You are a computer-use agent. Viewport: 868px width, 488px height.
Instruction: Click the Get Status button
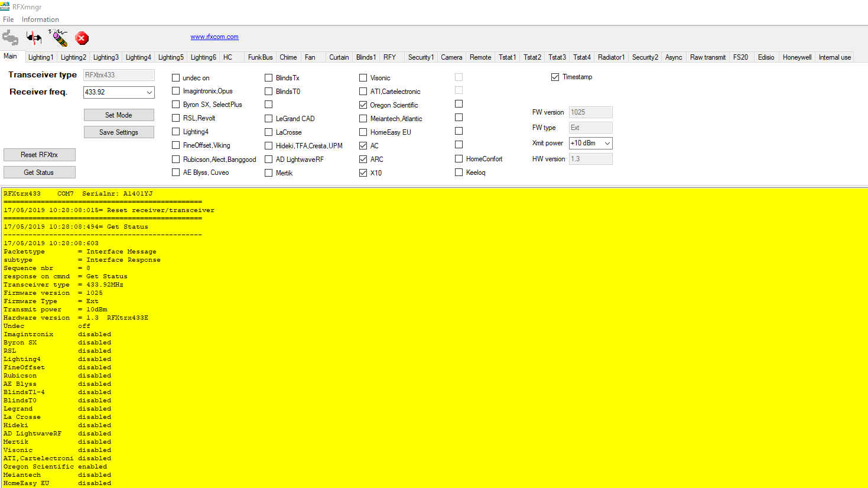pos(39,173)
